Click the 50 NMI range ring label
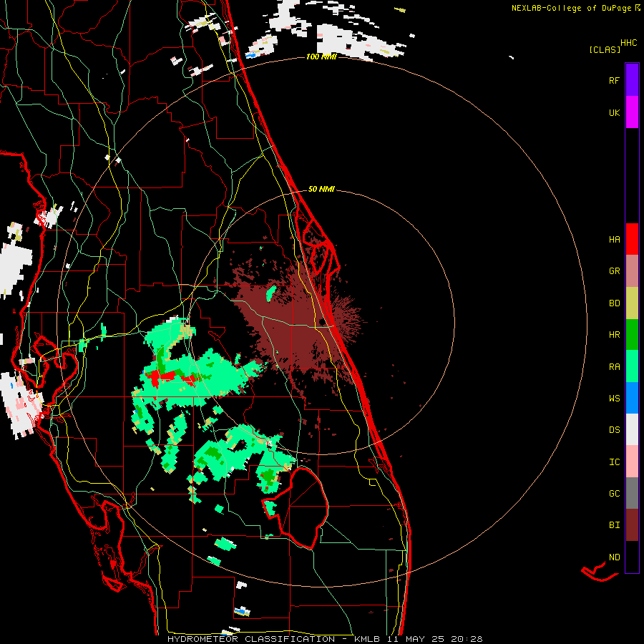This screenshot has height=644, width=644. pyautogui.click(x=321, y=189)
